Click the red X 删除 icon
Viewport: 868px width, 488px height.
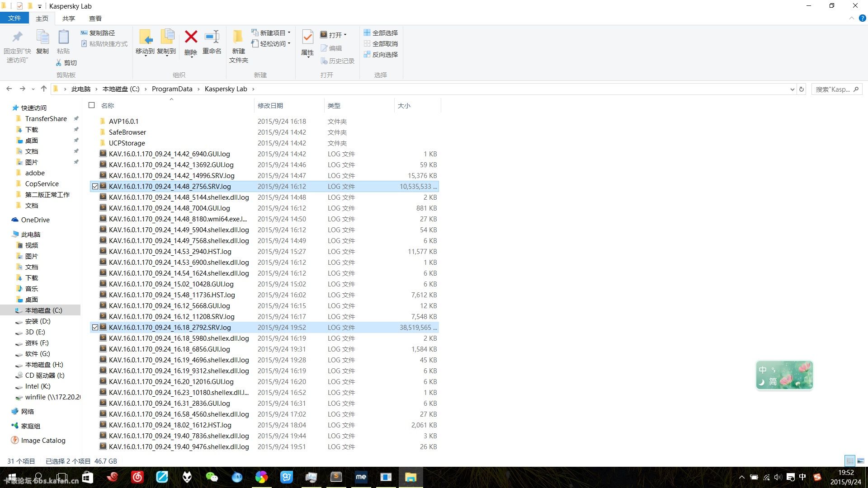pyautogui.click(x=191, y=37)
